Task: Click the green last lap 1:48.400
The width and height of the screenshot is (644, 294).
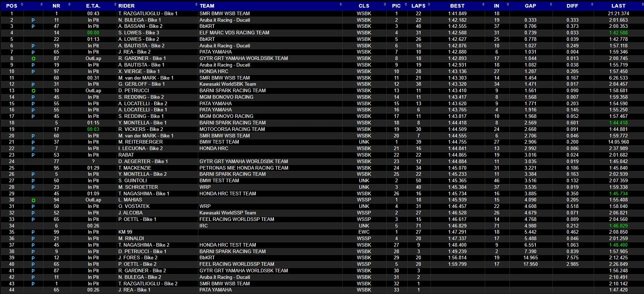Action: 618,245
